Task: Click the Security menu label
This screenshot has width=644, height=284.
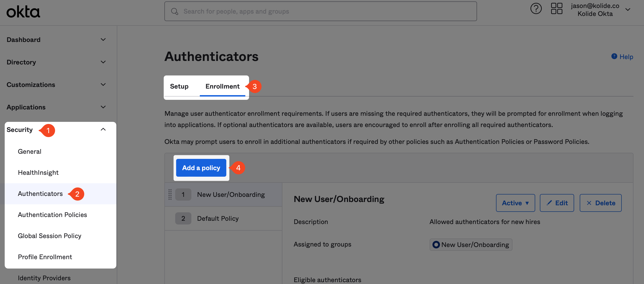Action: coord(19,130)
